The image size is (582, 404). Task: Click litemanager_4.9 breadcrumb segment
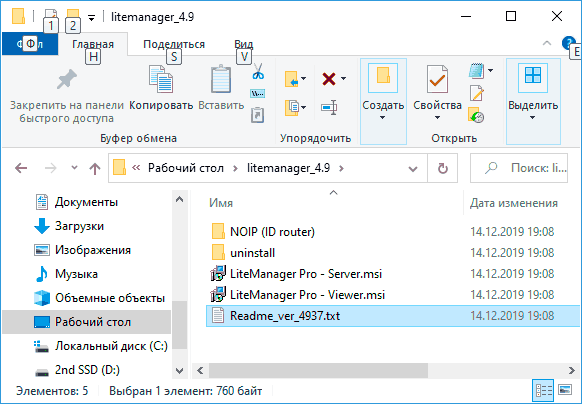[288, 168]
